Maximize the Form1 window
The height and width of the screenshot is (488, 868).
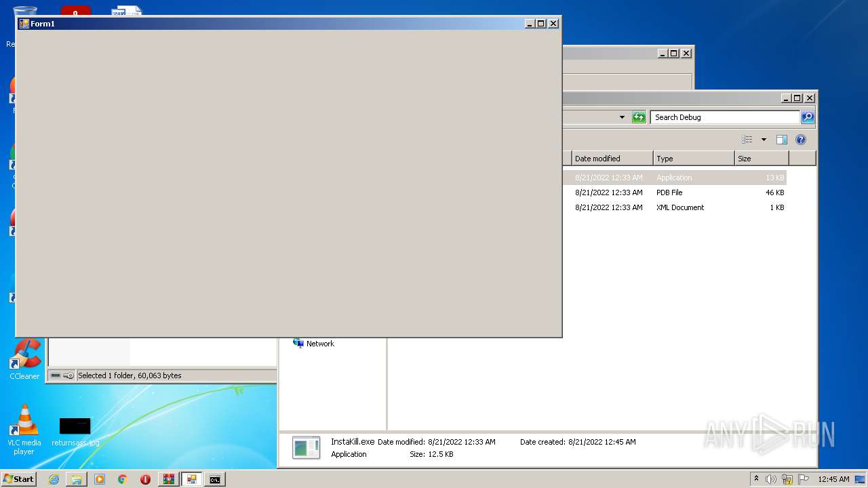[540, 24]
